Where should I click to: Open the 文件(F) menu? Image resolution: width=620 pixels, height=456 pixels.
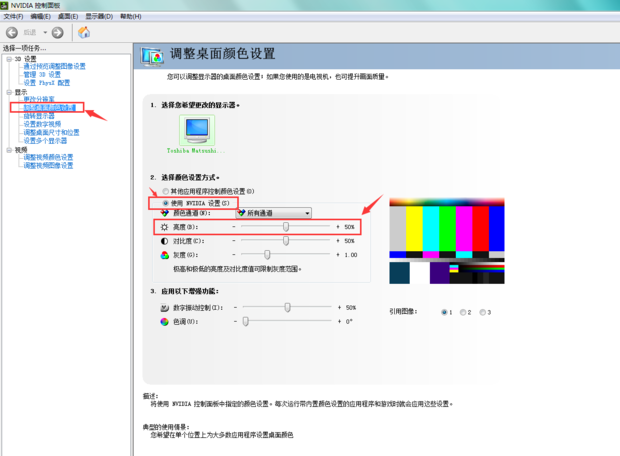(x=13, y=16)
